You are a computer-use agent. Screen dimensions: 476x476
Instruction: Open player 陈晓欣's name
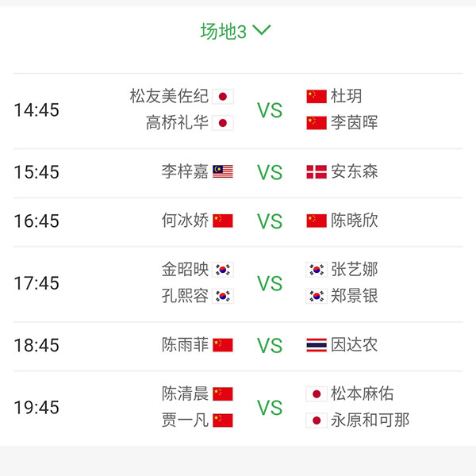355,221
